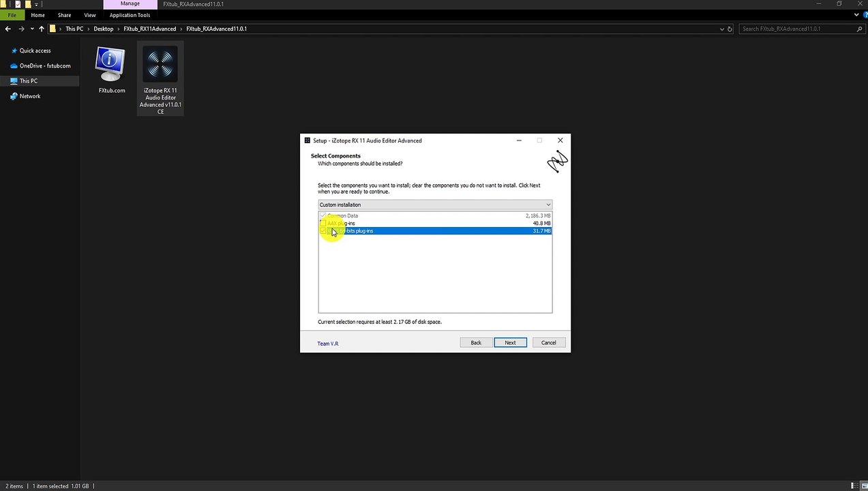Image resolution: width=868 pixels, height=491 pixels.
Task: Select Quick access in the sidebar
Action: click(x=35, y=50)
